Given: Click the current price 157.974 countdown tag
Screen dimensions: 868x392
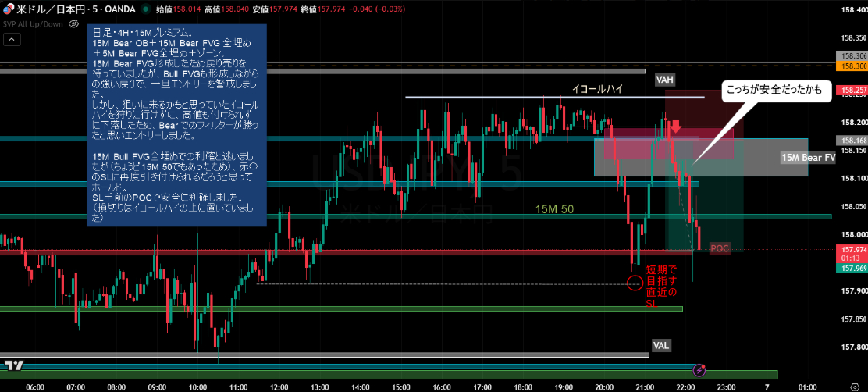Looking at the screenshot, I should [853, 254].
